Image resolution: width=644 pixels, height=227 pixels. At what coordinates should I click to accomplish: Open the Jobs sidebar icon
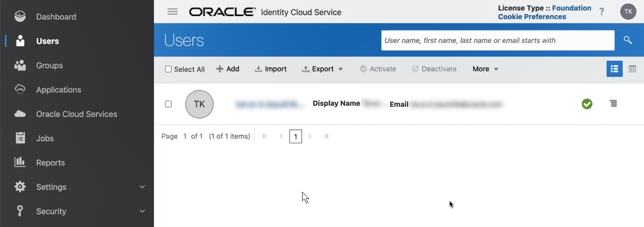(x=20, y=138)
